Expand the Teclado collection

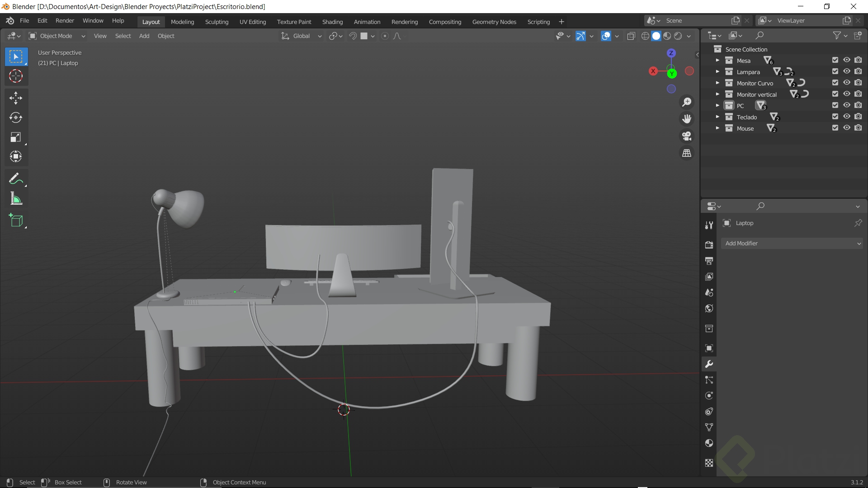pyautogui.click(x=717, y=117)
